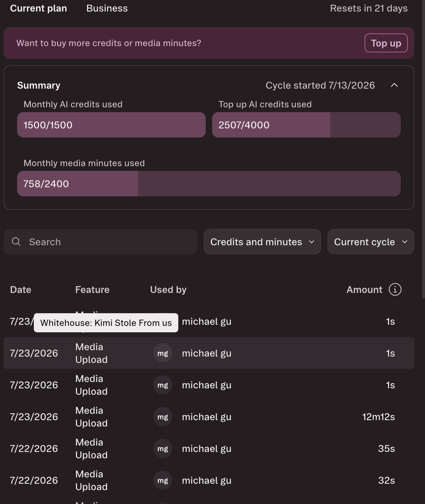
Task: Click the Resets in 21 days text
Action: coord(369,8)
